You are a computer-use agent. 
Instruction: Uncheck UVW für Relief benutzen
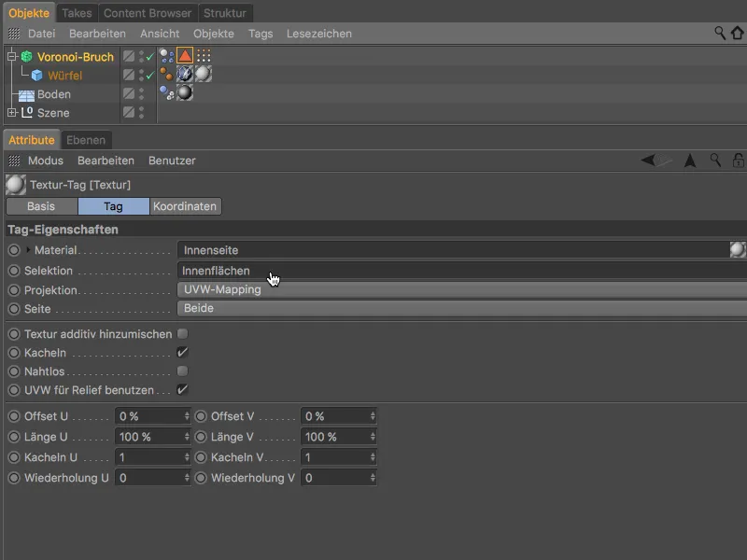[x=182, y=389]
